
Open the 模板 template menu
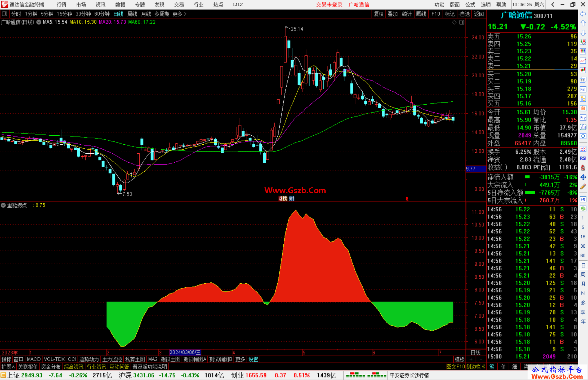(x=460, y=359)
